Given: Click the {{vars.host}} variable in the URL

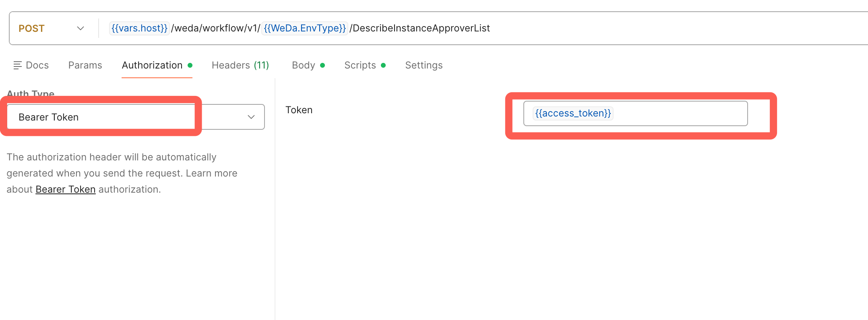Looking at the screenshot, I should point(139,28).
